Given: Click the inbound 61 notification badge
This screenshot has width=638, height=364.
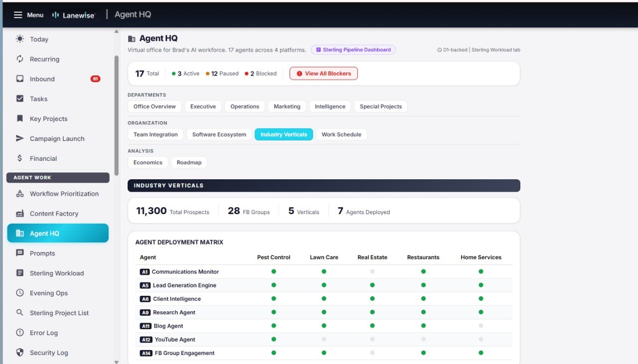Looking at the screenshot, I should 95,79.
